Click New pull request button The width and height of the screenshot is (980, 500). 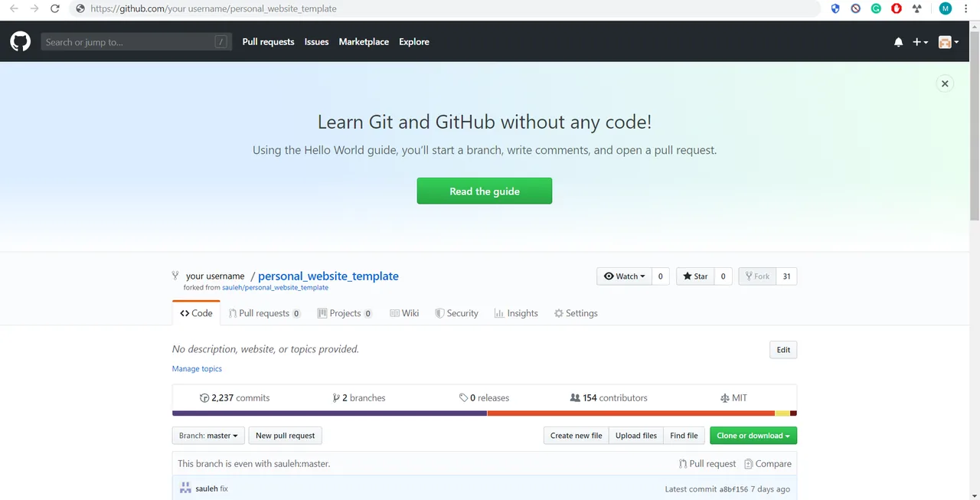286,436
